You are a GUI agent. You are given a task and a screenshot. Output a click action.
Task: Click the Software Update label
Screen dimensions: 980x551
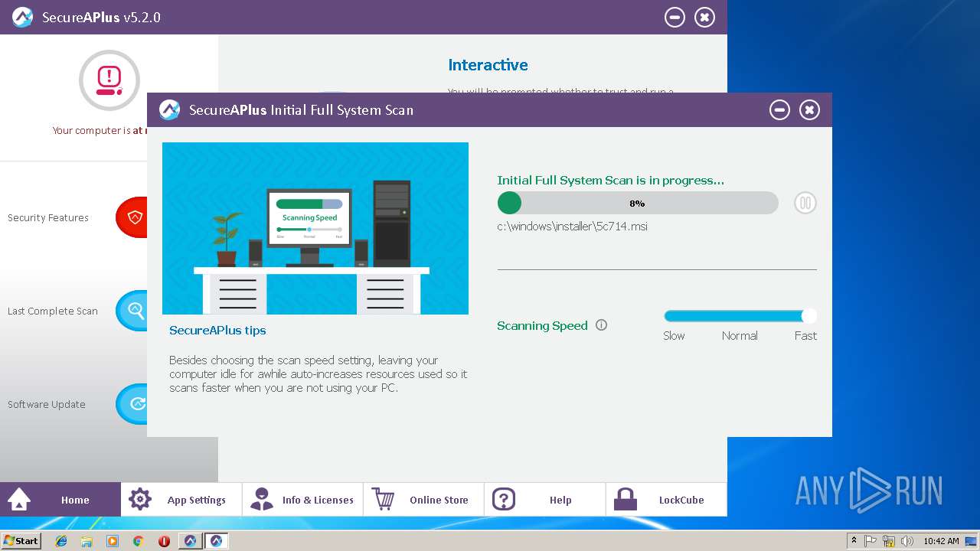pyautogui.click(x=47, y=405)
